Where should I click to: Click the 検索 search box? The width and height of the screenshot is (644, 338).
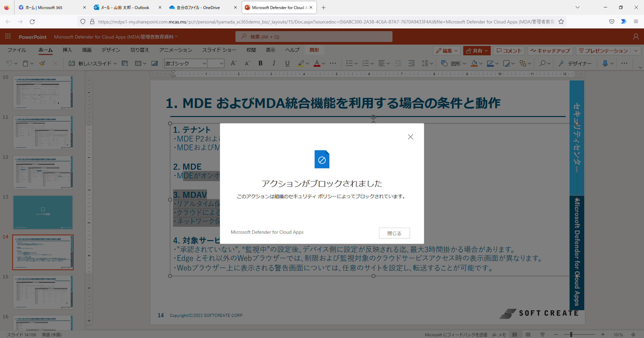(314, 37)
